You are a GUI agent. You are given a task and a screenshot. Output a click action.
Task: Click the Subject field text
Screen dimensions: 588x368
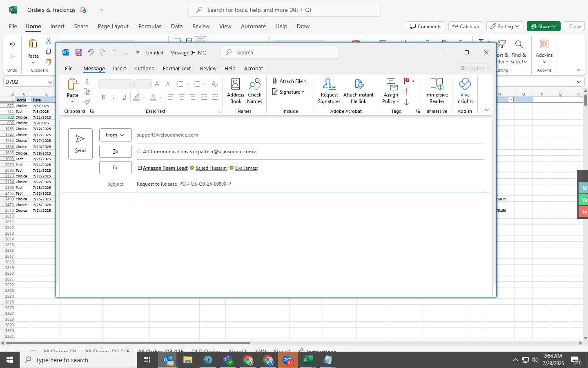[184, 184]
